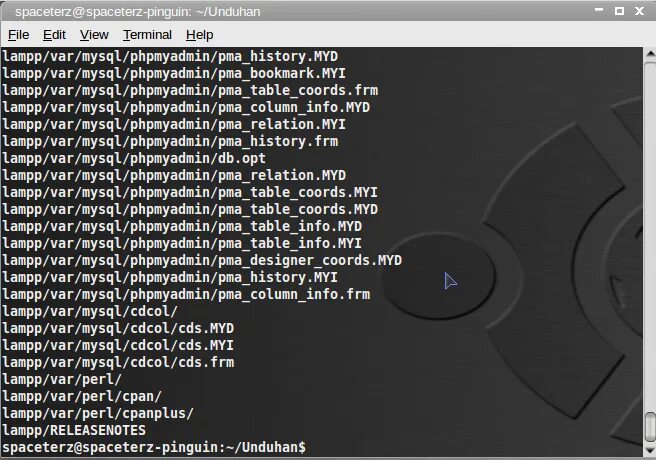Open the View menu
Screen dimensions: 656x460
[x=94, y=35]
